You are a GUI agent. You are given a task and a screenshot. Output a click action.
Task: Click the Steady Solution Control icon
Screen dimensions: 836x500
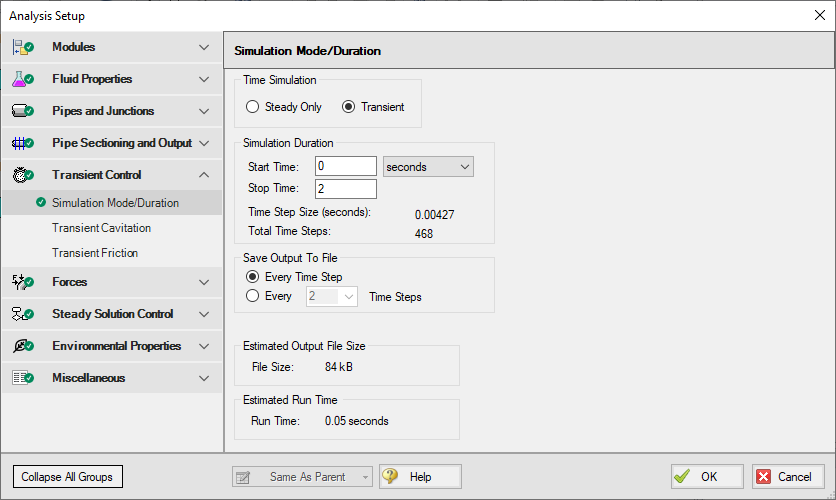pos(23,314)
